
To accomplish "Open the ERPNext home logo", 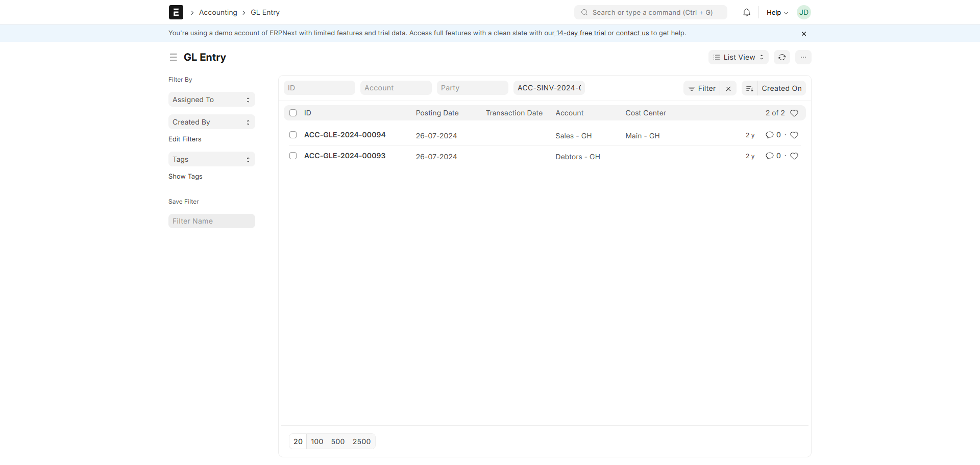I will (x=176, y=12).
